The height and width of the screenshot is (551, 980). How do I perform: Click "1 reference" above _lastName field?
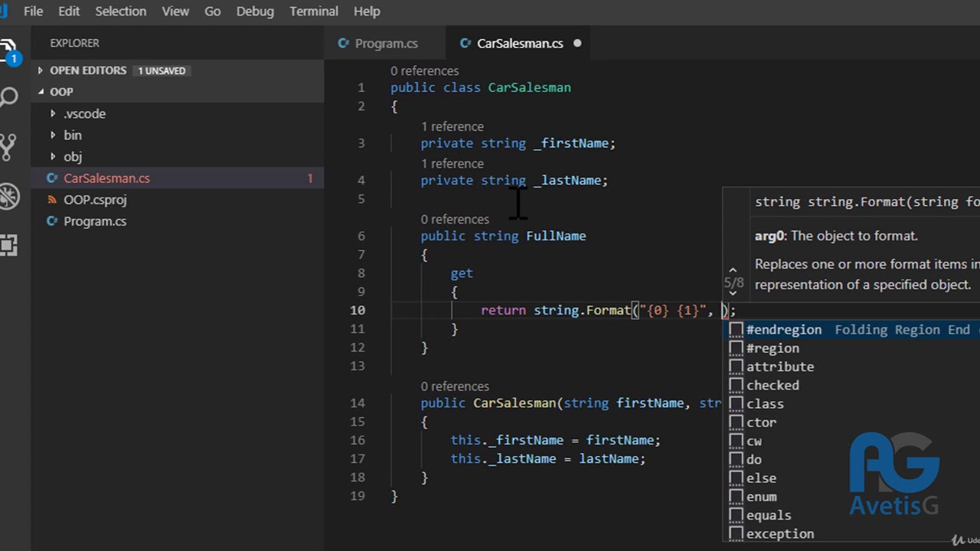tap(452, 164)
